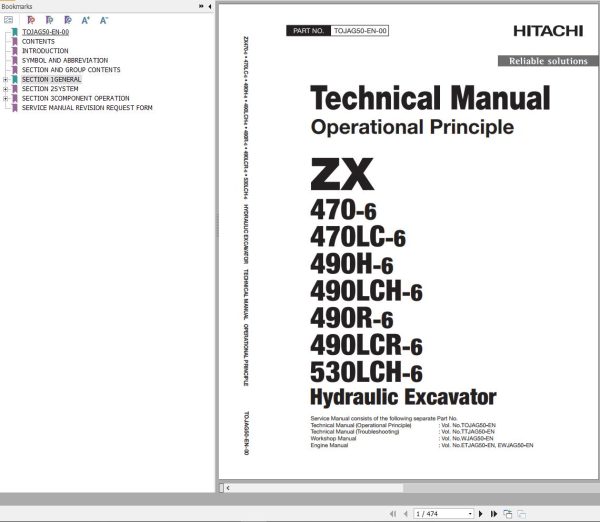Open the TOJAG50-EN-00 bookmark
600x522 pixels.
pos(46,32)
